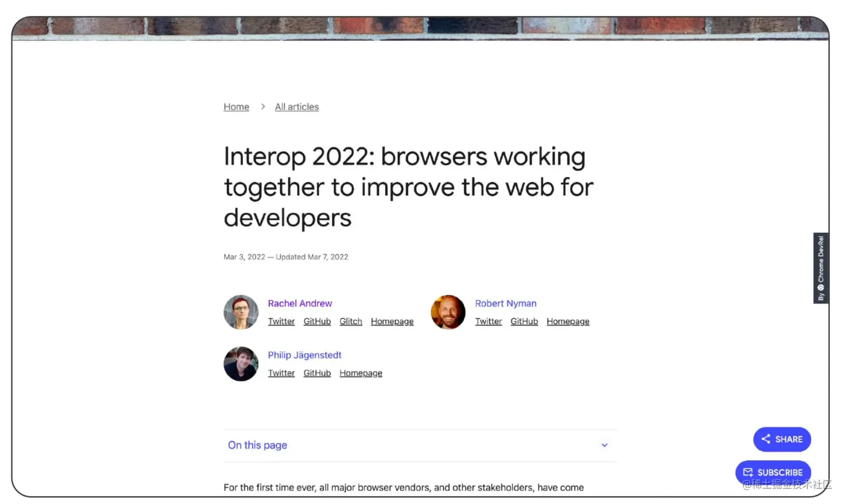Open Philip Jägenstedt's Homepage link
The image size is (846, 504).
coord(361,373)
